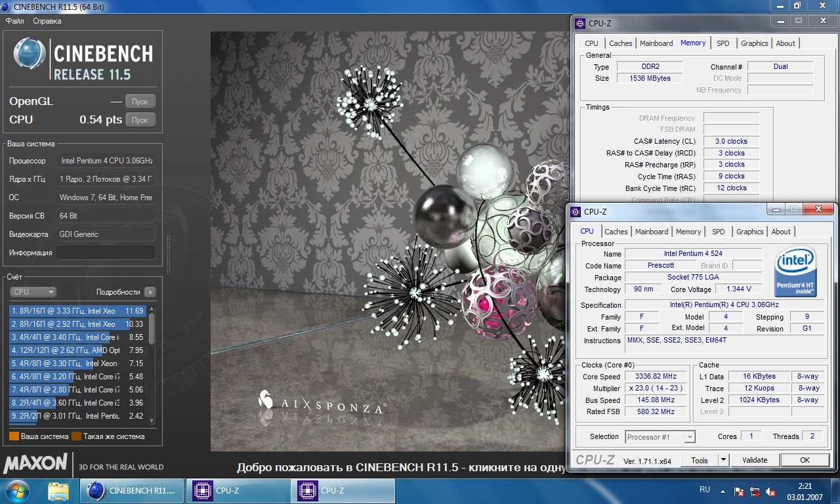Image resolution: width=840 pixels, height=504 pixels.
Task: Click the ranking list scrollbar down arrow
Action: 152,420
